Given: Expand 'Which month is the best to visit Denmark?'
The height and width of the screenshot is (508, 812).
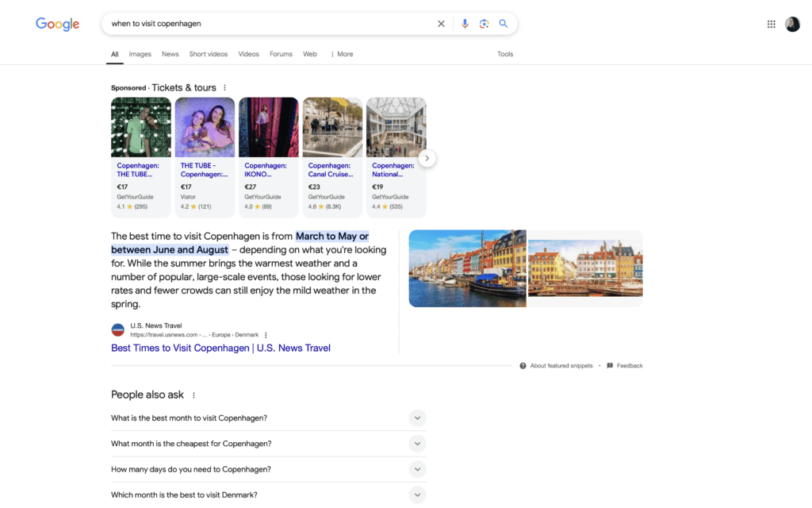Looking at the screenshot, I should 268,495.
